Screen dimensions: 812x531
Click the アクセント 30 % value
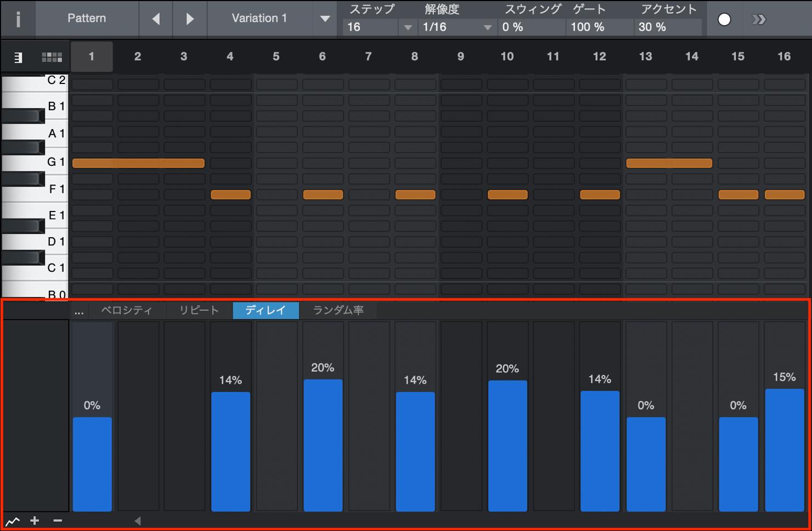pyautogui.click(x=668, y=27)
